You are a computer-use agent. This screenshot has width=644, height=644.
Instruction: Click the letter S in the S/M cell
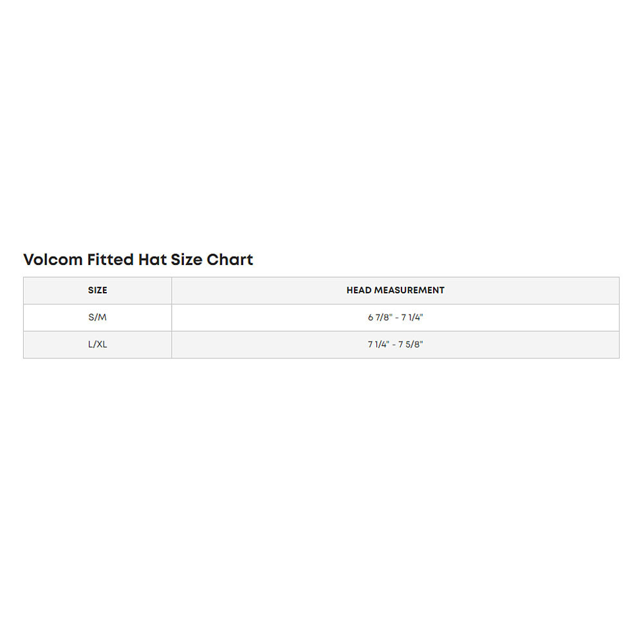[91, 317]
